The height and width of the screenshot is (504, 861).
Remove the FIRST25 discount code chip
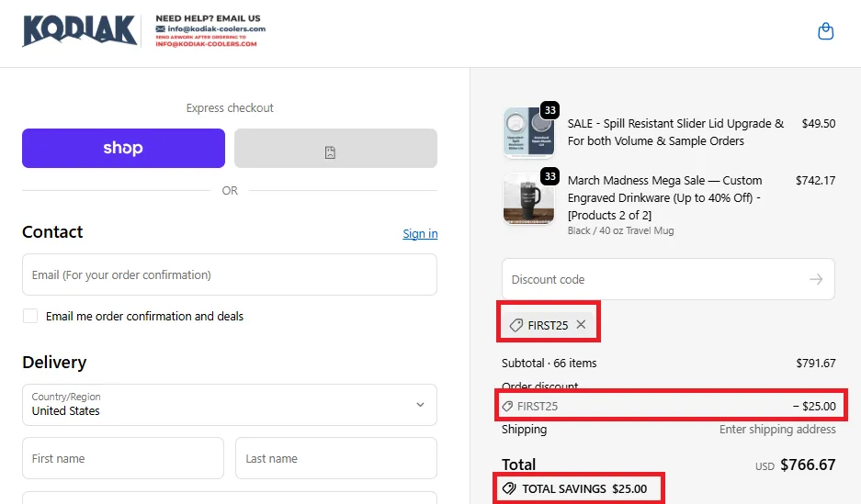click(581, 325)
